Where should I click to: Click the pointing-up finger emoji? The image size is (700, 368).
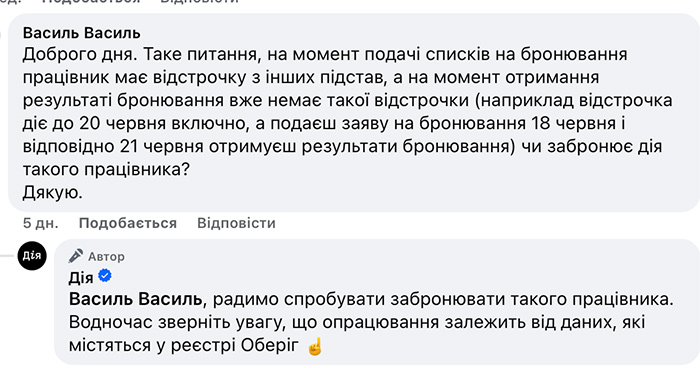pyautogui.click(x=315, y=346)
